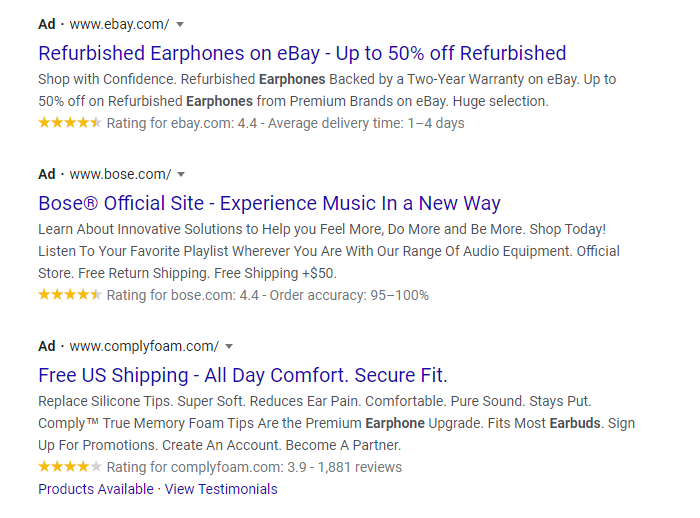700x518 pixels.
Task: Click the Ad label on the Comply Foam result
Action: (x=47, y=346)
